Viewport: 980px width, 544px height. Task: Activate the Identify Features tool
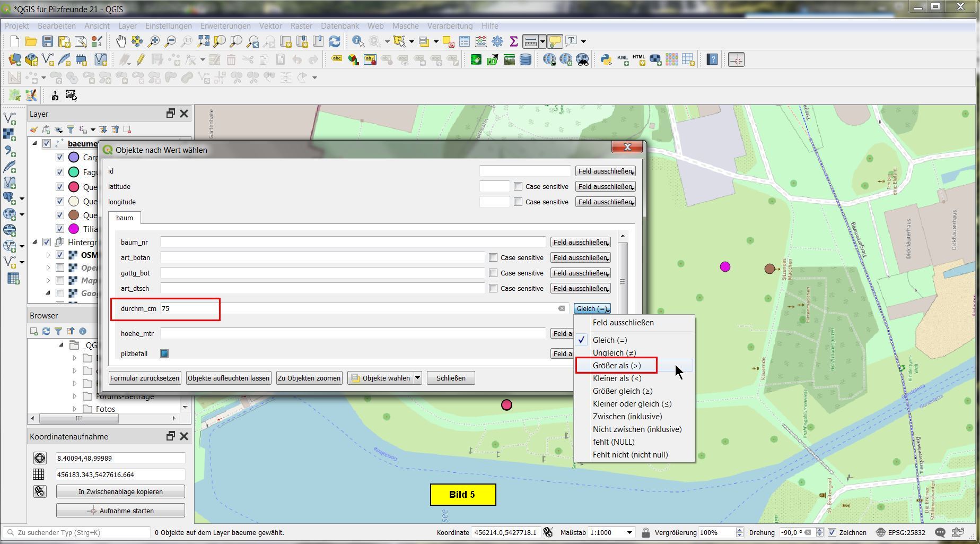(x=357, y=41)
